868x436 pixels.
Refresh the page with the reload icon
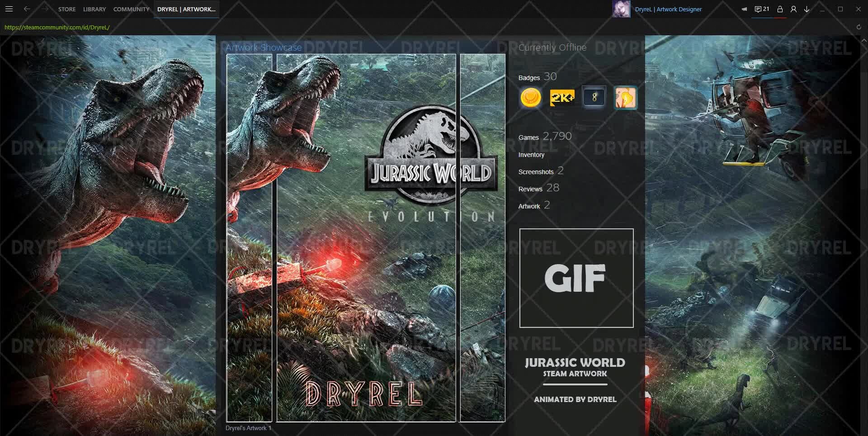859,27
